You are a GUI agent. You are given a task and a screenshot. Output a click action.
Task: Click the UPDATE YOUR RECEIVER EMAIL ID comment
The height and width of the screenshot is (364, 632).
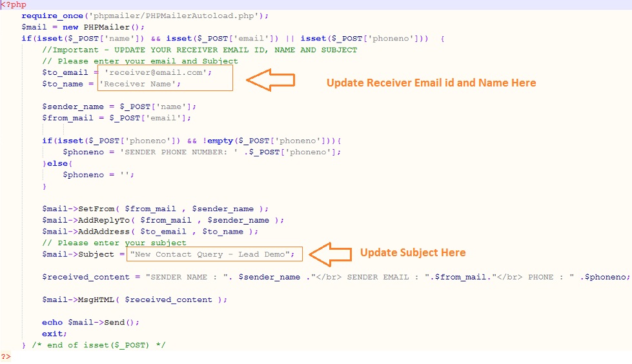[200, 50]
